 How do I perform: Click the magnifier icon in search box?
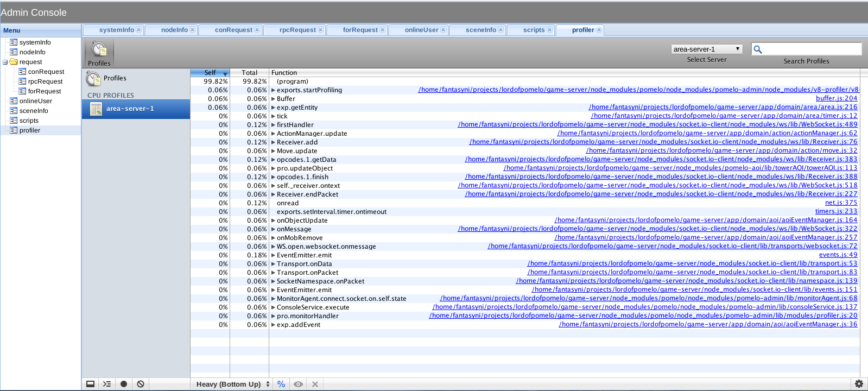(758, 49)
